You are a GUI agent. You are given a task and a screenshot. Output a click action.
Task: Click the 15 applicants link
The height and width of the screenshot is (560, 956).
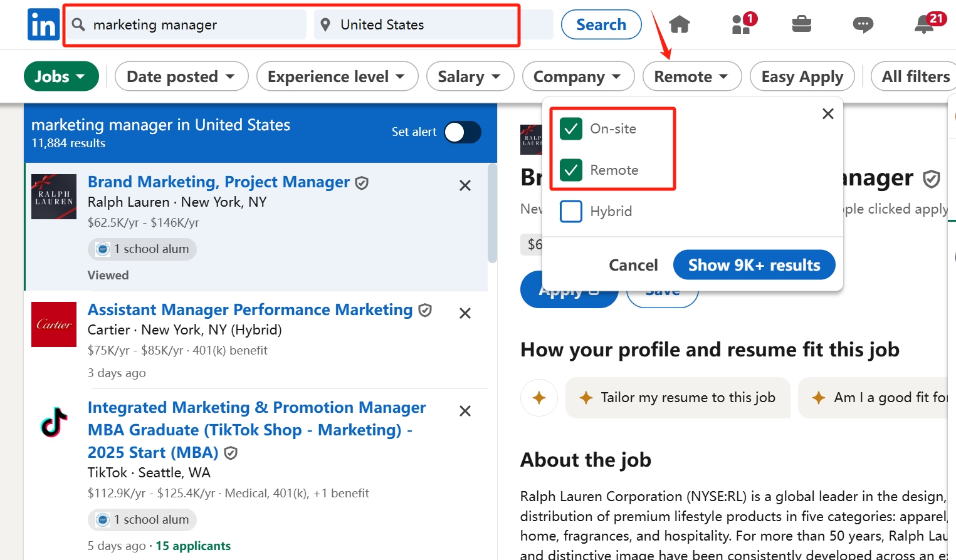[x=193, y=546]
